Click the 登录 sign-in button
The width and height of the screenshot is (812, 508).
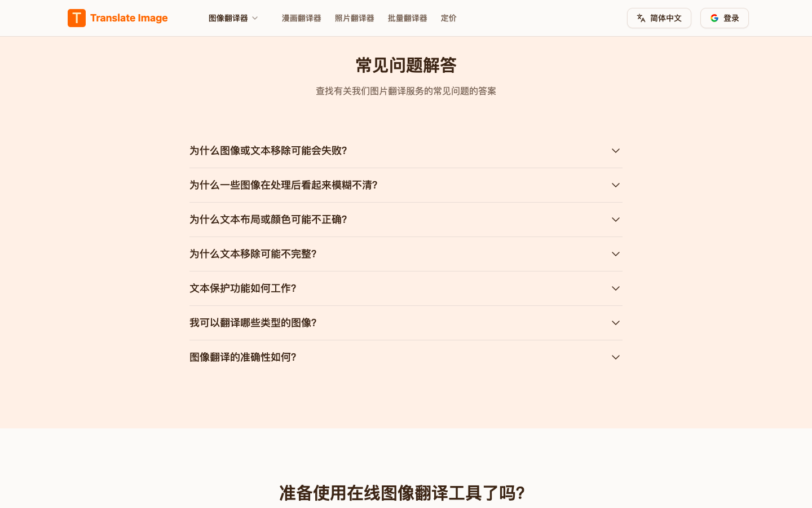coord(725,18)
